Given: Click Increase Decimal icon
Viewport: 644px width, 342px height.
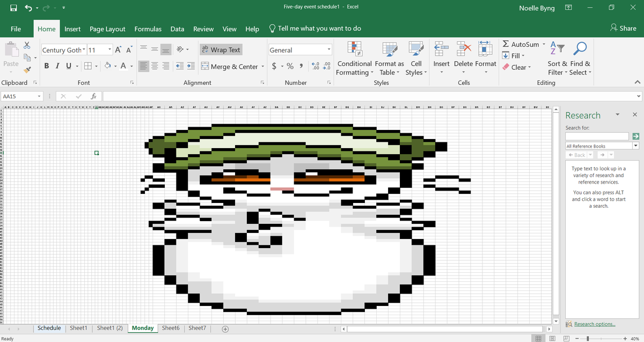Looking at the screenshot, I should [316, 67].
